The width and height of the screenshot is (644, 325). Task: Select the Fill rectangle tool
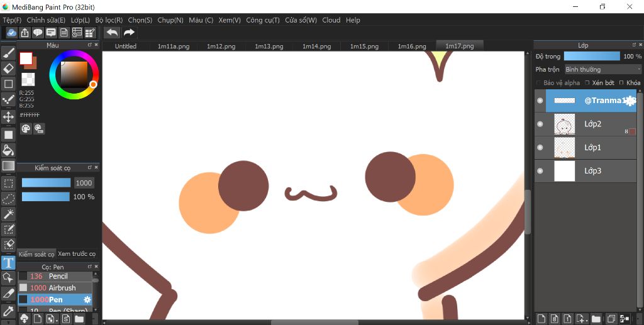pos(8,135)
